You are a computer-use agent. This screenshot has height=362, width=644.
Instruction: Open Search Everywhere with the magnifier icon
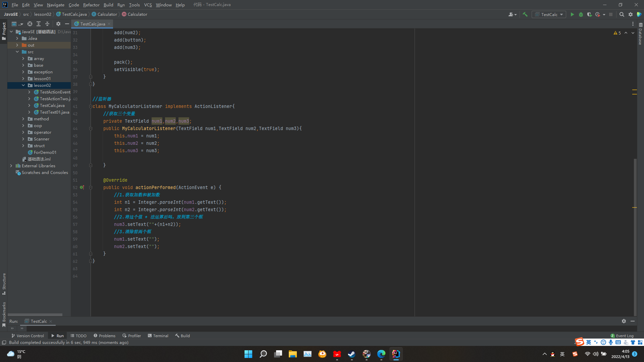[x=622, y=14]
